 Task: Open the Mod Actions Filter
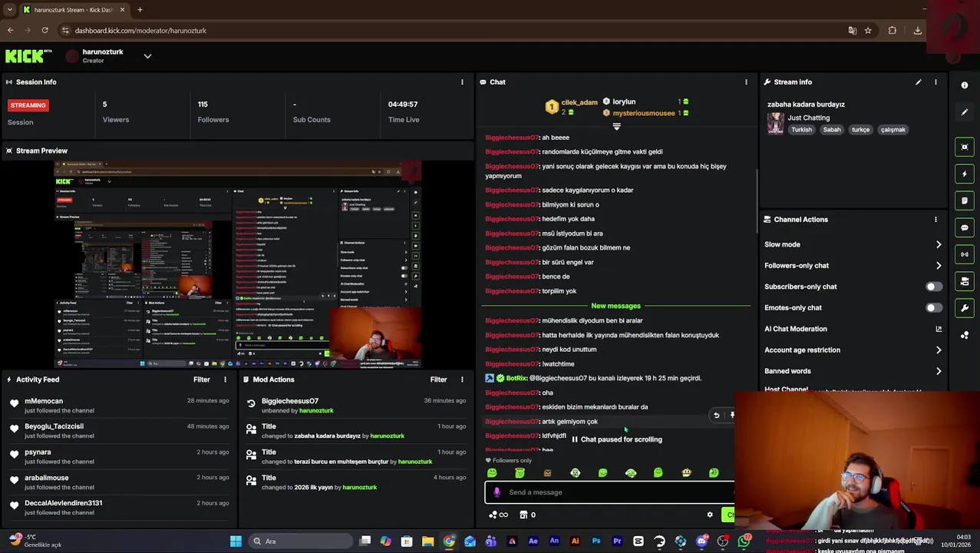[438, 379]
